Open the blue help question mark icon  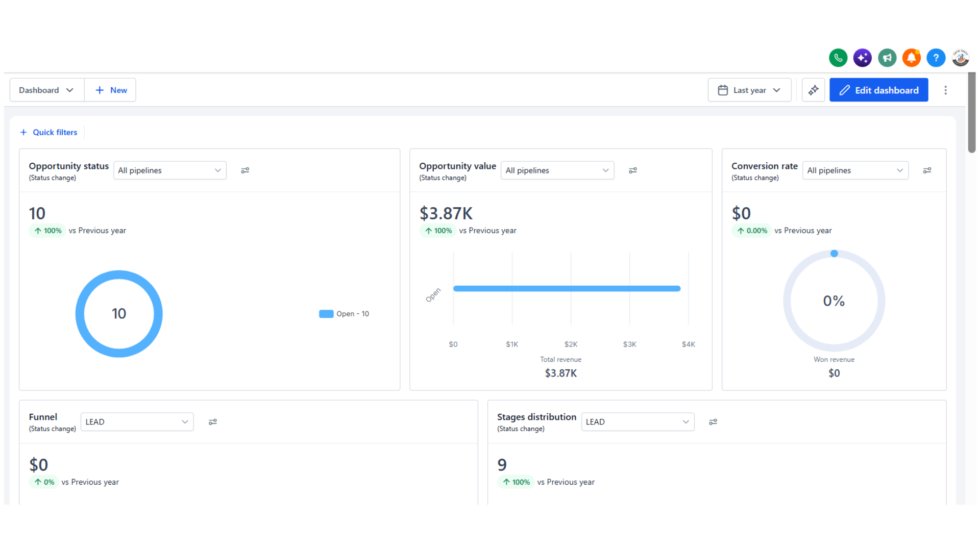[936, 58]
